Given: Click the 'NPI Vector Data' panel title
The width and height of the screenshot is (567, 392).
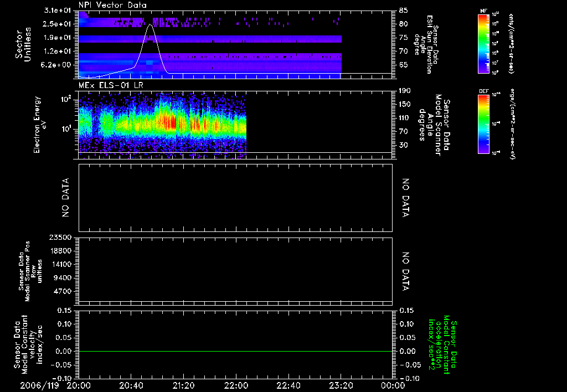Looking at the screenshot, I should tap(112, 5).
